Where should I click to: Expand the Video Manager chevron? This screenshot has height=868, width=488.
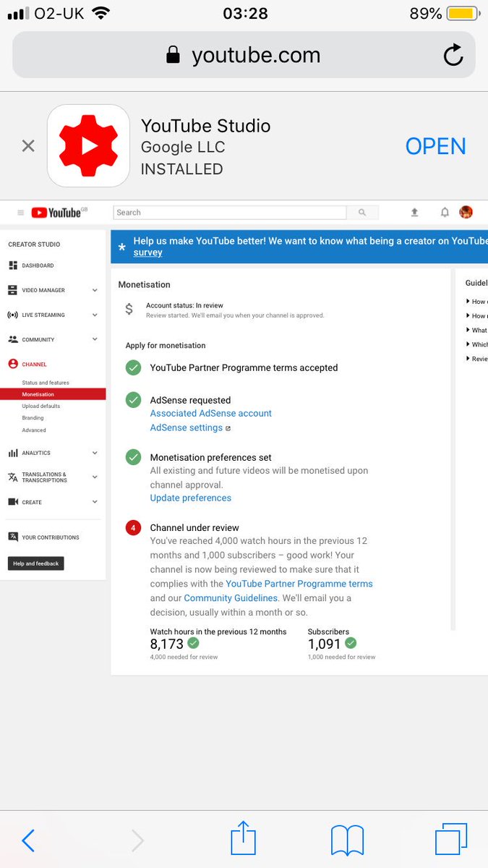pyautogui.click(x=95, y=290)
